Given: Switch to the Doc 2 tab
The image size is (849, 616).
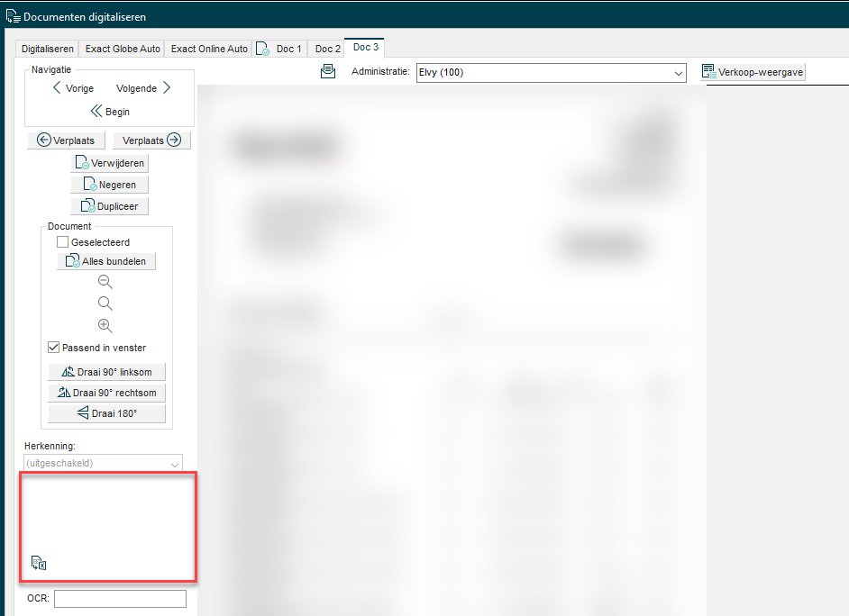Looking at the screenshot, I should [x=327, y=49].
